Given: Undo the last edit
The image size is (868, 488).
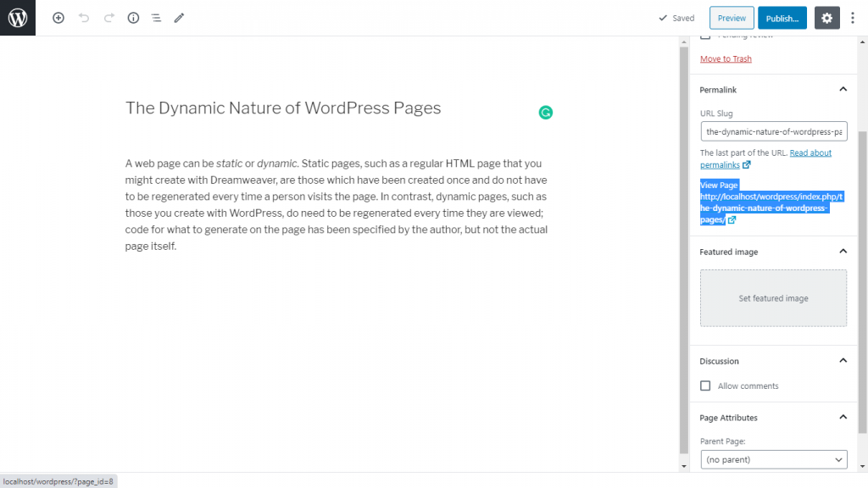Looking at the screenshot, I should pos(84,18).
